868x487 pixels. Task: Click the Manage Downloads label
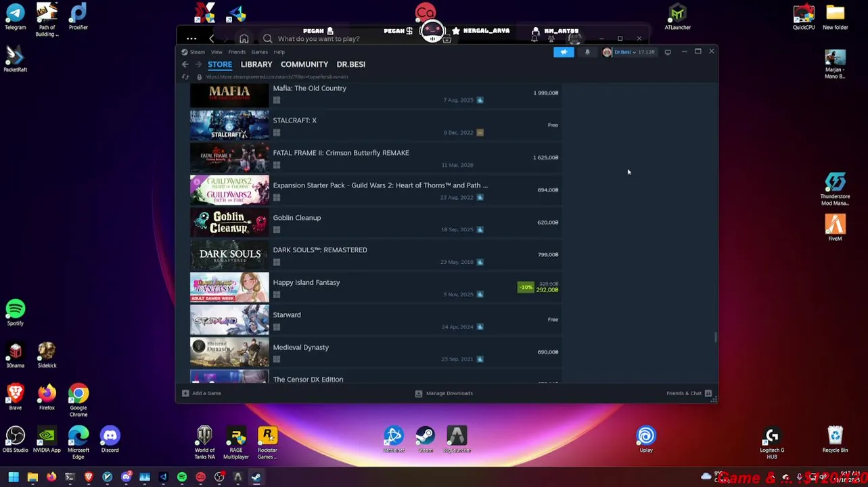click(x=449, y=393)
